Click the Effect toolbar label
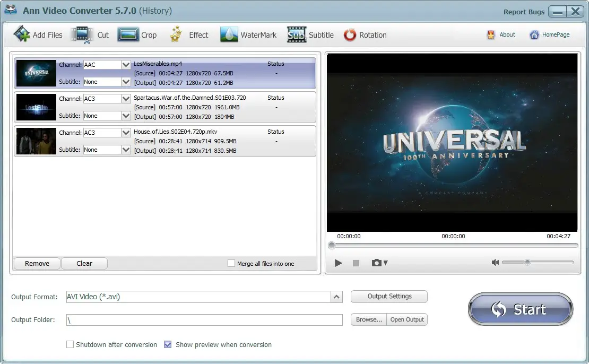Screen dimensions: 589x364 tap(198, 35)
